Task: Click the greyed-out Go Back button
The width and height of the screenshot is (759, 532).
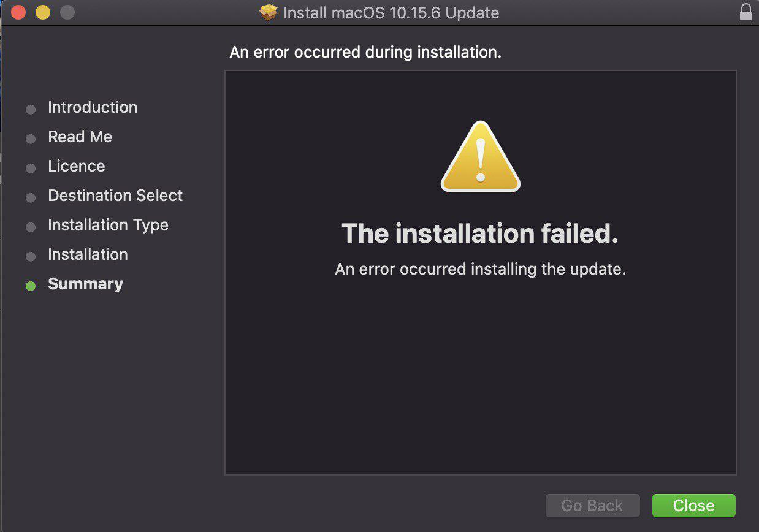Action: point(592,506)
